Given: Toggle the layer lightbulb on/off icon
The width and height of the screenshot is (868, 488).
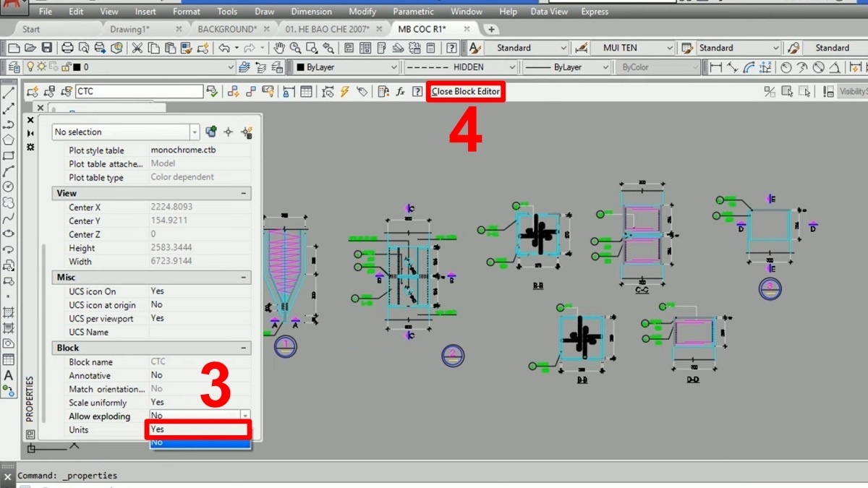Looking at the screenshot, I should click(x=30, y=67).
